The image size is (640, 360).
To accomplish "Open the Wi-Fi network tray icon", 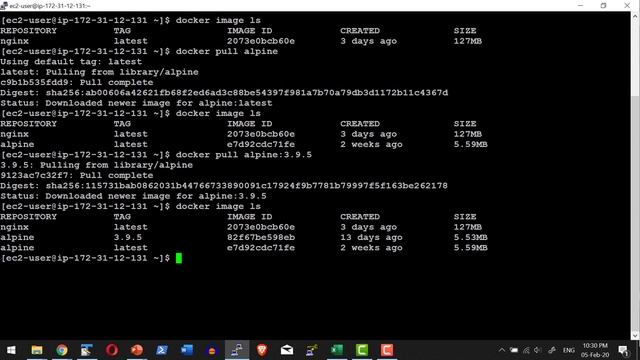I will pyautogui.click(x=526, y=350).
